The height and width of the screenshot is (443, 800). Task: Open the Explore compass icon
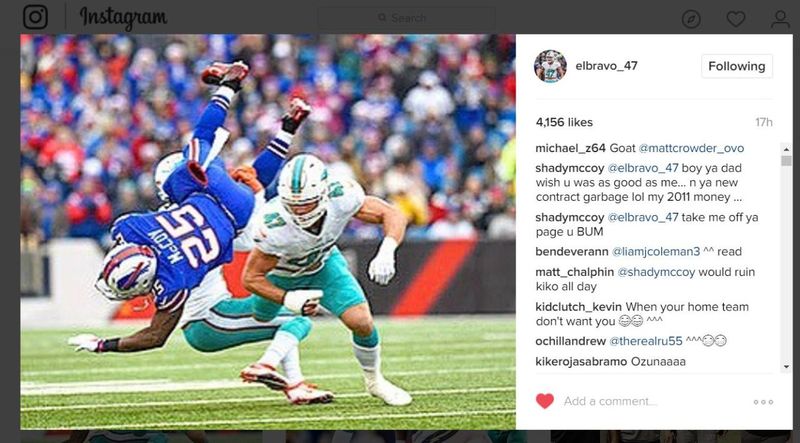click(691, 19)
